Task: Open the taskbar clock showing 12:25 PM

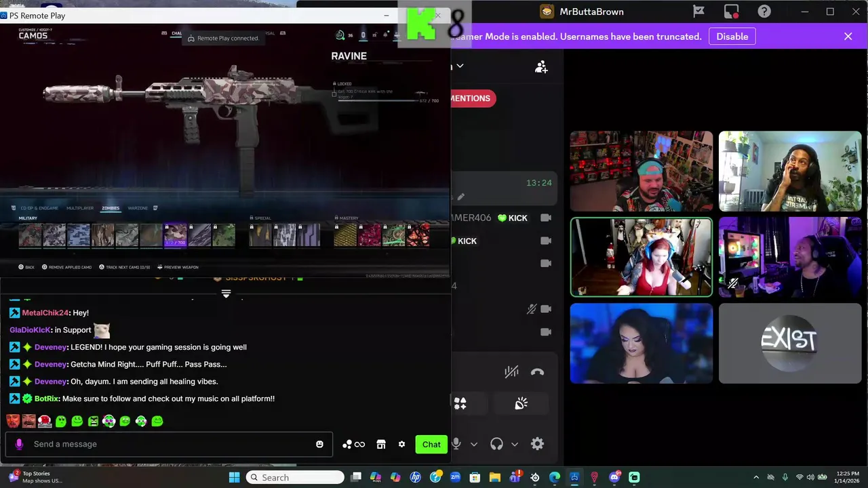Action: pos(848,477)
